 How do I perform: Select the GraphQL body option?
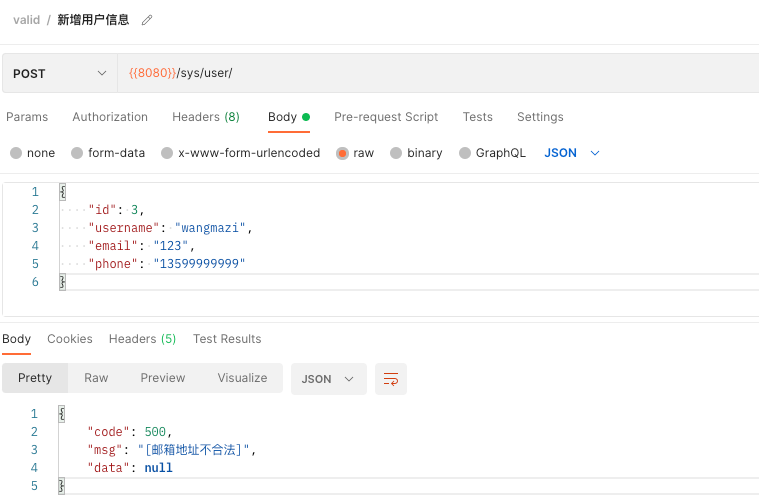(x=465, y=153)
